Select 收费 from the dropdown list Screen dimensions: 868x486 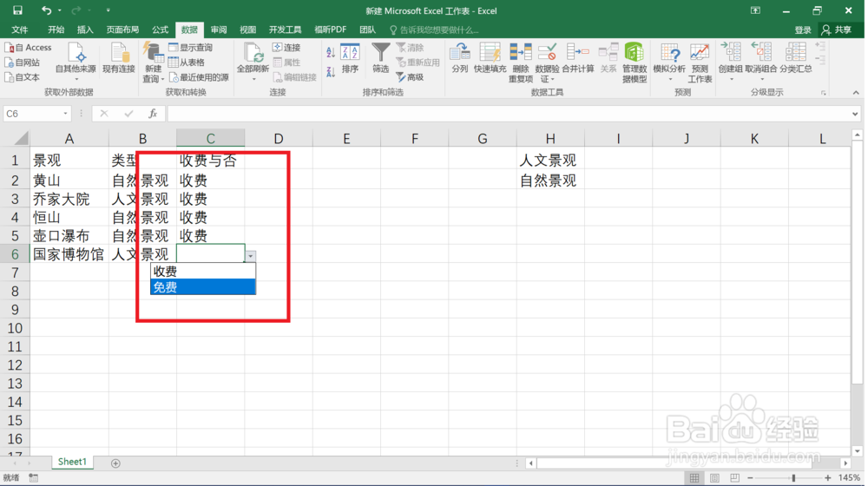[x=203, y=272]
